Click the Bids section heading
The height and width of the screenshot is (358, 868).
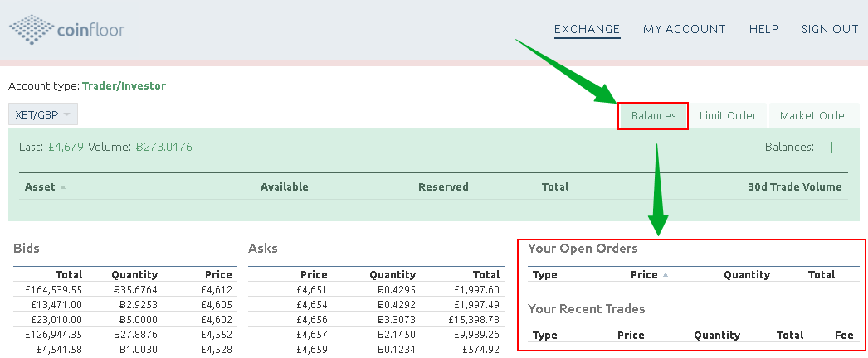click(27, 249)
